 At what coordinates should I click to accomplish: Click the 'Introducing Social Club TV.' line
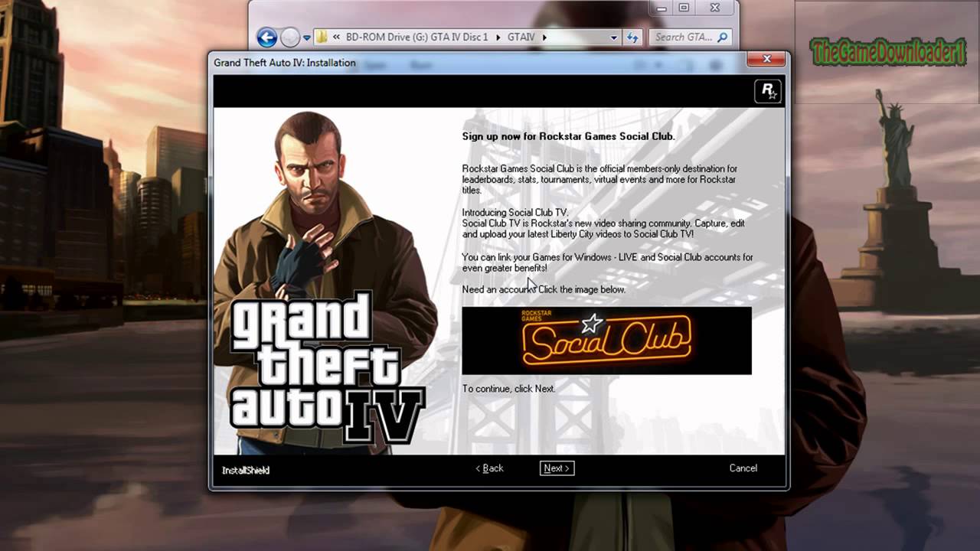coord(514,213)
